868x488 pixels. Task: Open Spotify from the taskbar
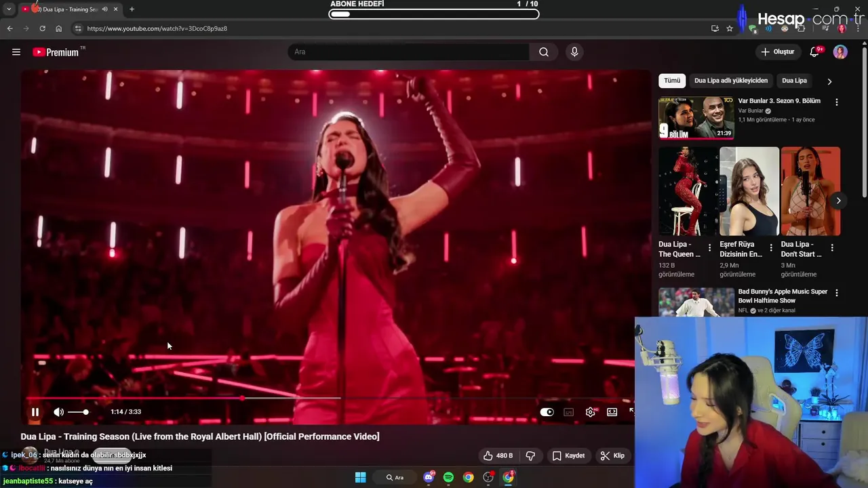point(448,477)
